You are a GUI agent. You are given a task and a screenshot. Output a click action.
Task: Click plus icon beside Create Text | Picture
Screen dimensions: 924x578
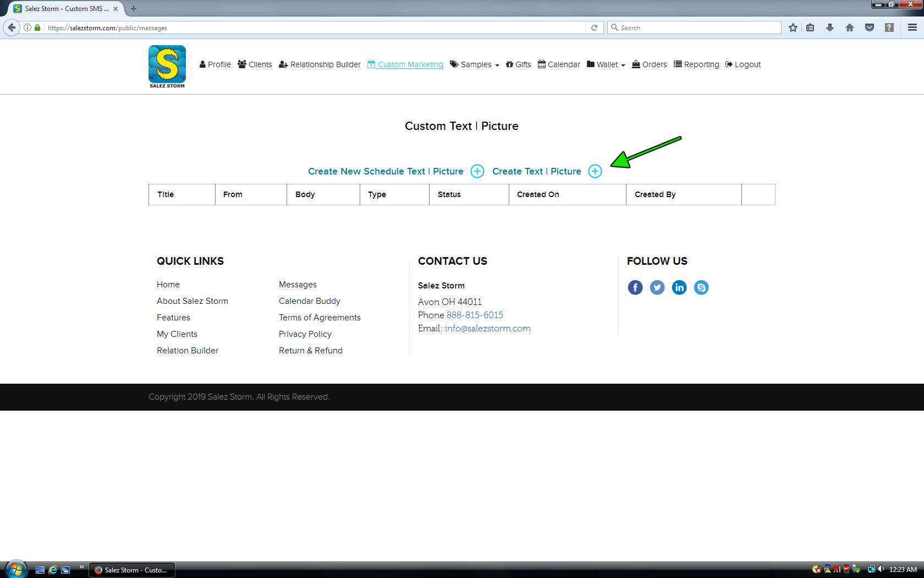(x=595, y=171)
